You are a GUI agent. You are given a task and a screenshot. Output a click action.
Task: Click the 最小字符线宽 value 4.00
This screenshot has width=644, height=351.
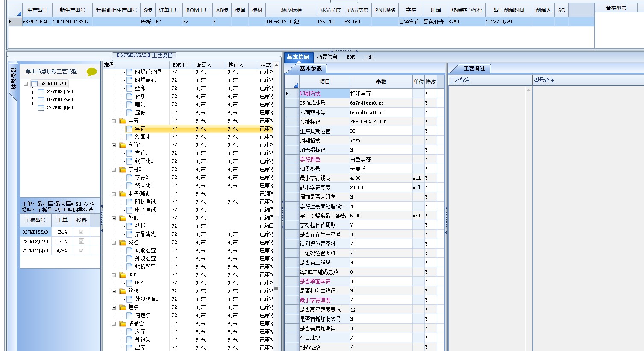pyautogui.click(x=381, y=178)
